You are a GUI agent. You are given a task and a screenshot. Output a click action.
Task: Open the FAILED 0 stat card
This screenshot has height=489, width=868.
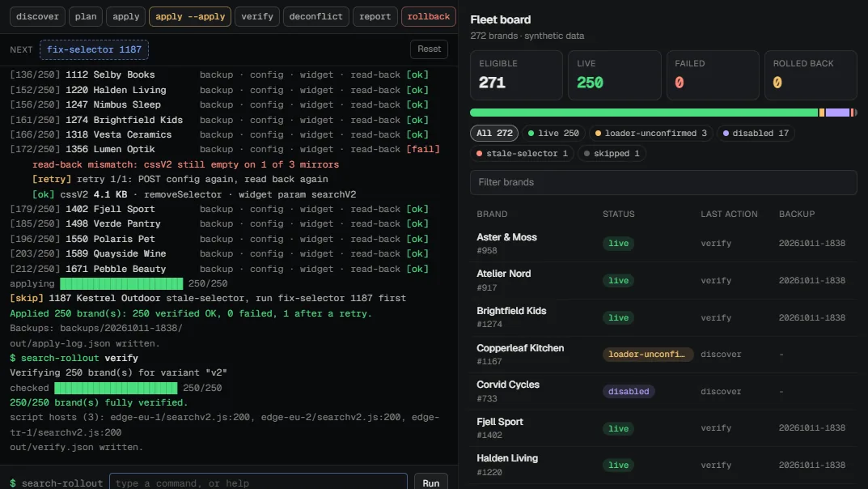(713, 75)
